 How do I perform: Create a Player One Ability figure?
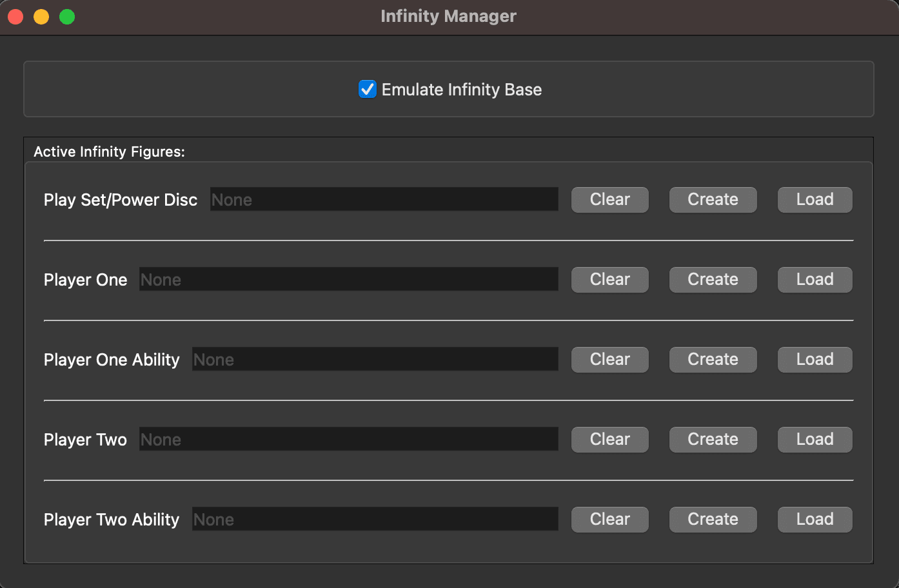pyautogui.click(x=713, y=360)
